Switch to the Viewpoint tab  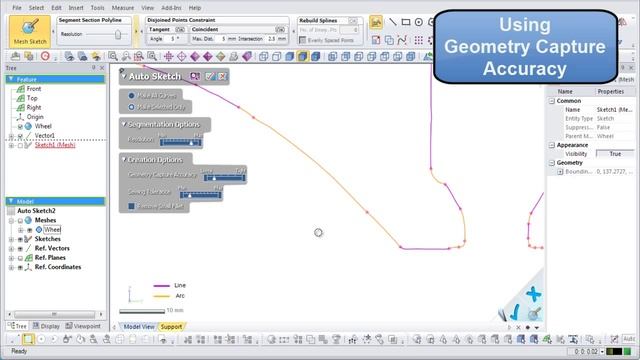[83, 326]
